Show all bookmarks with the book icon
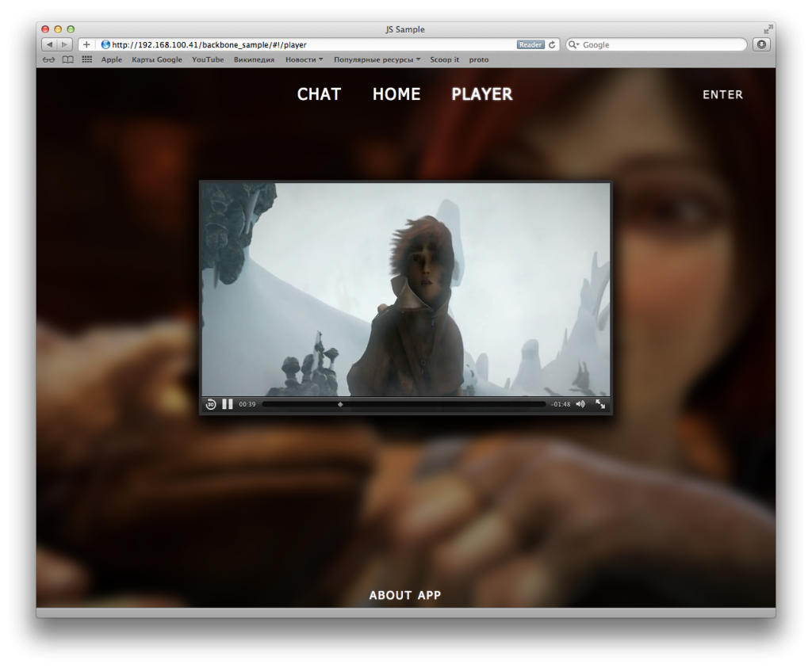Viewport: 812px width, 668px height. pos(68,59)
